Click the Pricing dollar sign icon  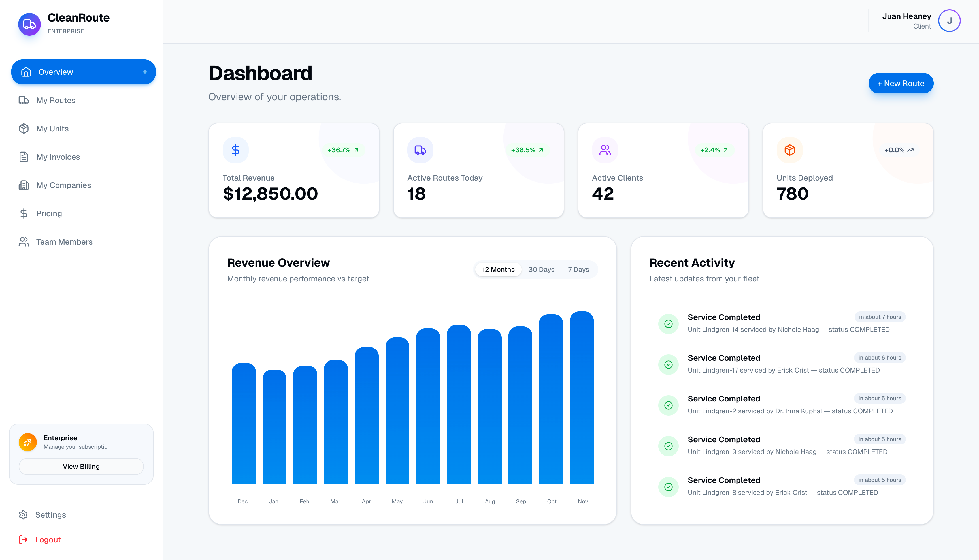coord(24,213)
